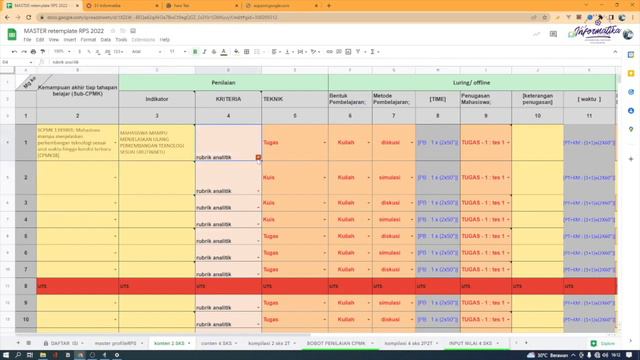Open Calendar side panel icon

click(631, 55)
